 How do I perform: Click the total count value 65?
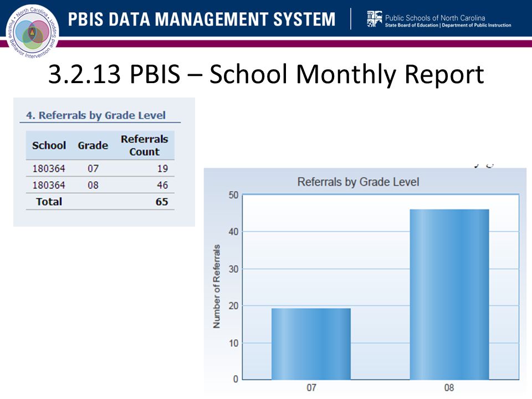click(162, 202)
